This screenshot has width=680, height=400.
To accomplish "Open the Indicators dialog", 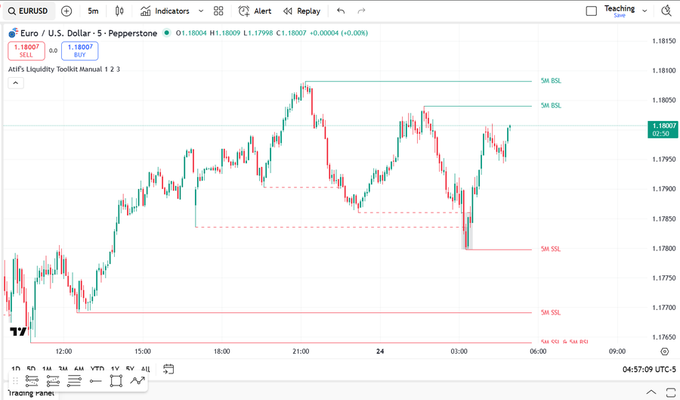I will coord(165,11).
